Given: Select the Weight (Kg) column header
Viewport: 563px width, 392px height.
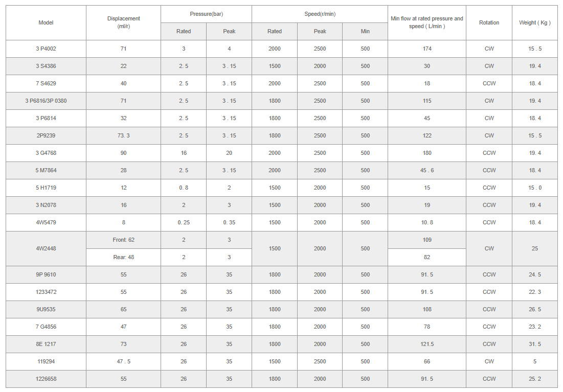Looking at the screenshot, I should [534, 22].
